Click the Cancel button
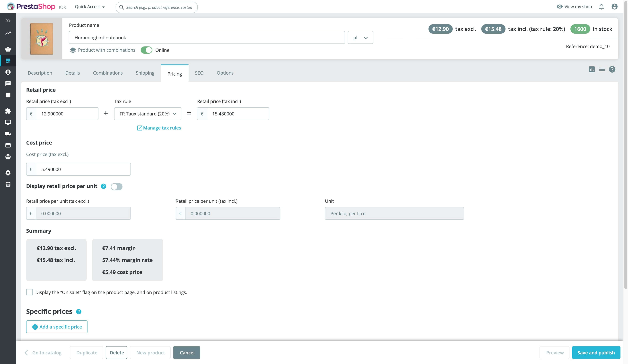Screen dimensions: 628x364 187,353
